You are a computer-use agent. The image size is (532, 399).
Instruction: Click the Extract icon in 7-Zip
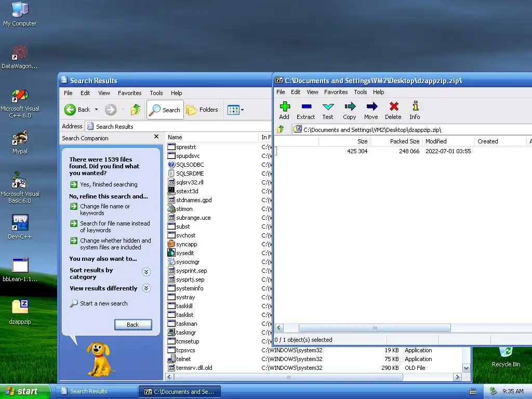point(305,111)
